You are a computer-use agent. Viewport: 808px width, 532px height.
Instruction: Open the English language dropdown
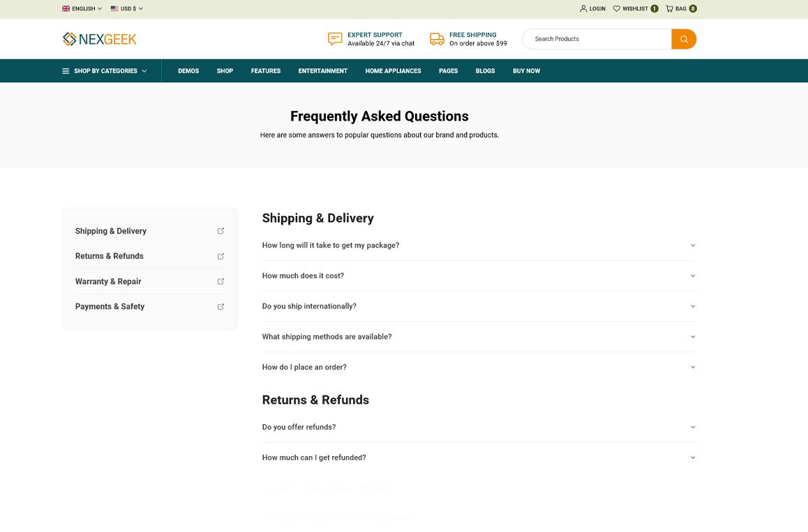[82, 9]
